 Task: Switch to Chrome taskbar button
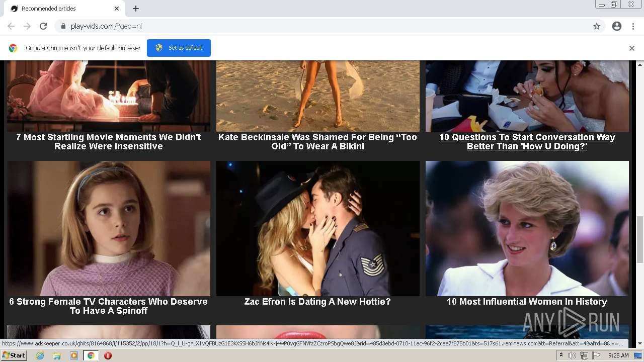pyautogui.click(x=91, y=355)
